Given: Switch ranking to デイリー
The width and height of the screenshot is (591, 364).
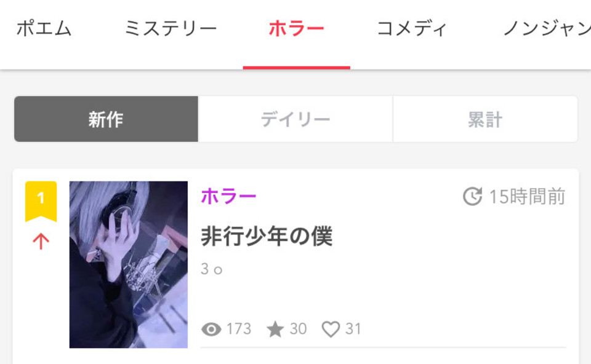Looking at the screenshot, I should tap(295, 119).
